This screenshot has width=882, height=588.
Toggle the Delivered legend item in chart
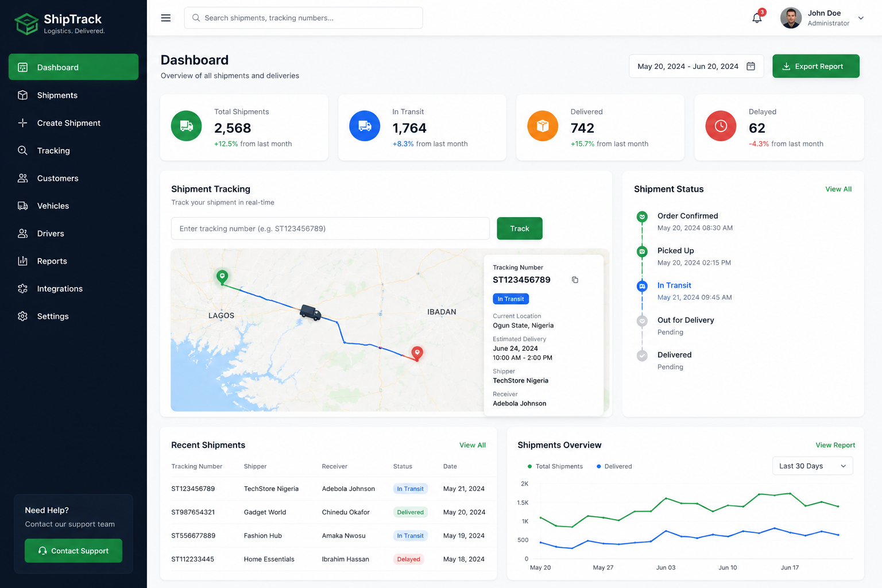click(614, 466)
